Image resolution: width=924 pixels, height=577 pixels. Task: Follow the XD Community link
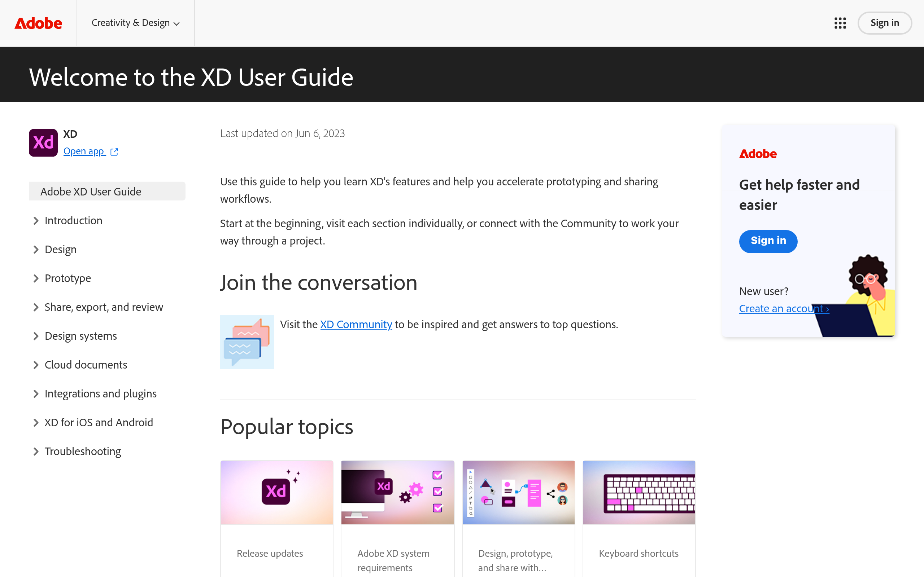pyautogui.click(x=356, y=324)
